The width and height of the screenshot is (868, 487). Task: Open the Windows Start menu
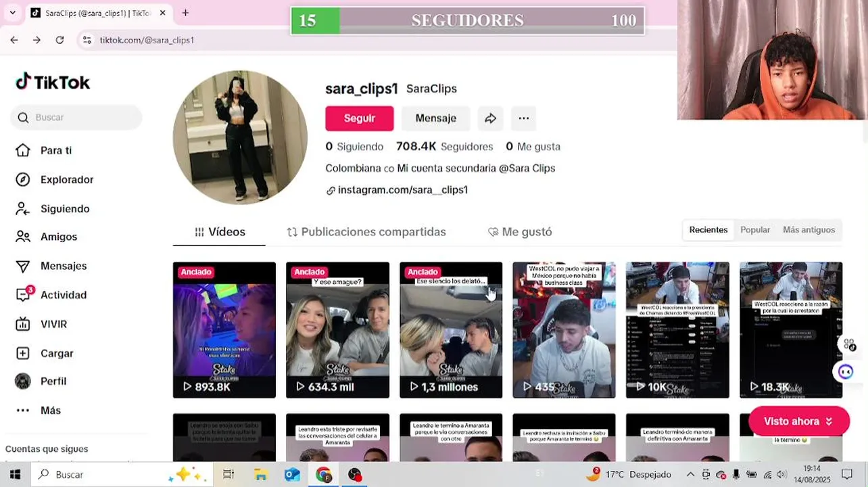pos(15,475)
